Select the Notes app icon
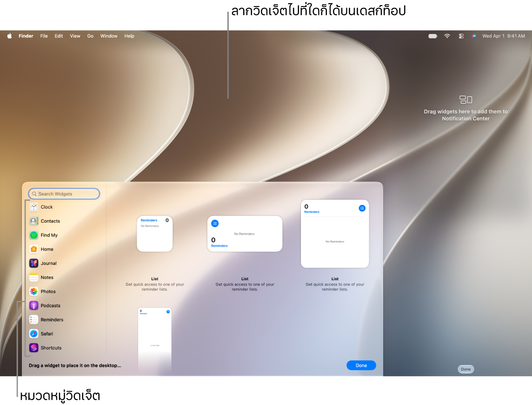The image size is (532, 405). (34, 277)
